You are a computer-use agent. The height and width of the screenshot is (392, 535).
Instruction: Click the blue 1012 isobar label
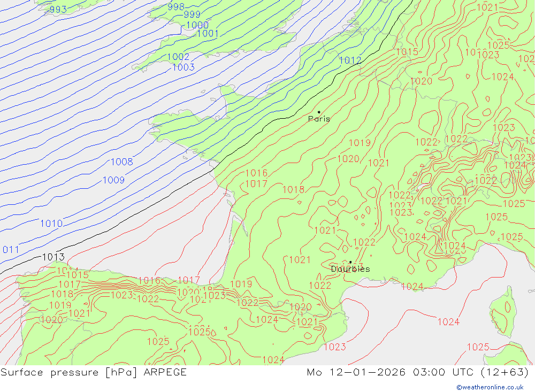(x=350, y=60)
